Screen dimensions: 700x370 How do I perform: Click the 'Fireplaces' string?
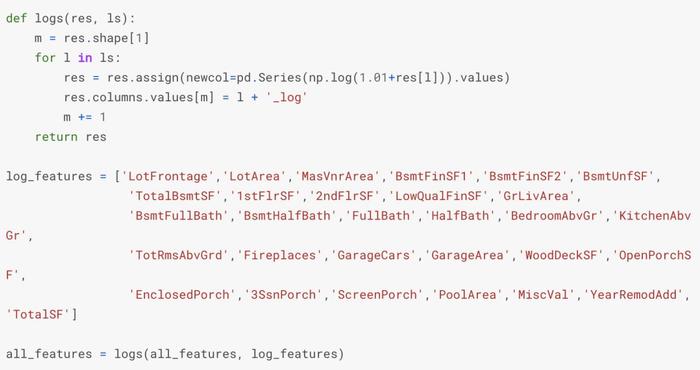point(279,255)
